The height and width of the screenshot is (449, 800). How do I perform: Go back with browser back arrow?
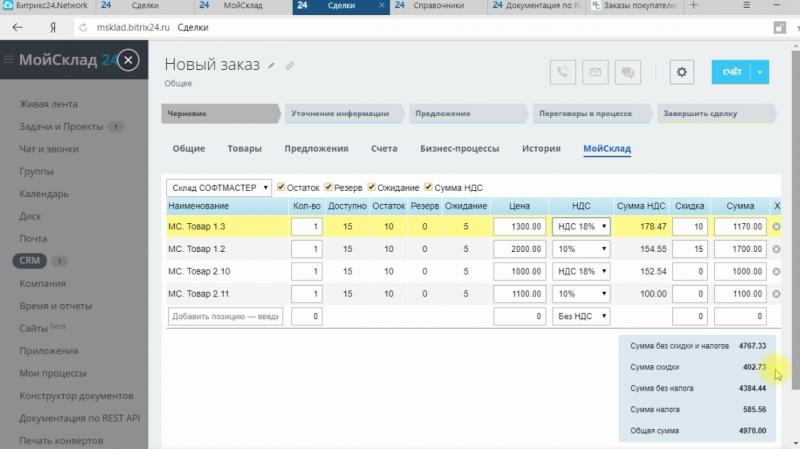17,27
